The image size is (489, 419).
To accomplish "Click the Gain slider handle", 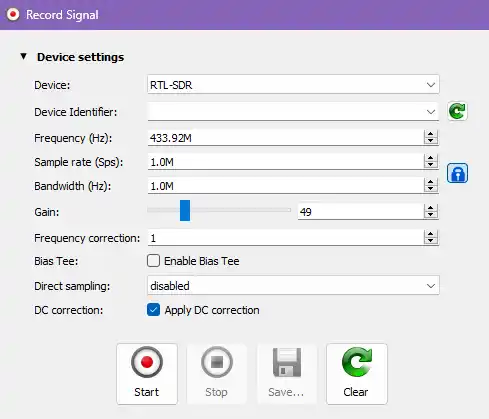I will pos(185,210).
